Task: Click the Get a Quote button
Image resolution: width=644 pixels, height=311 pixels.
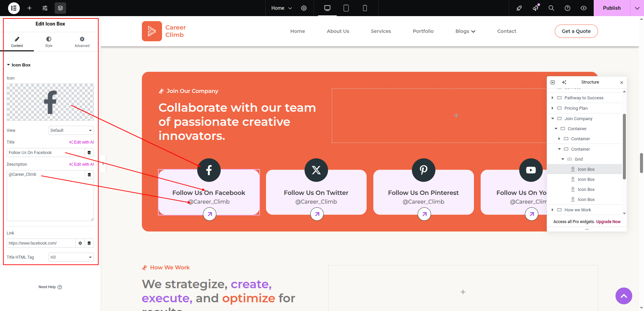Action: click(x=576, y=31)
